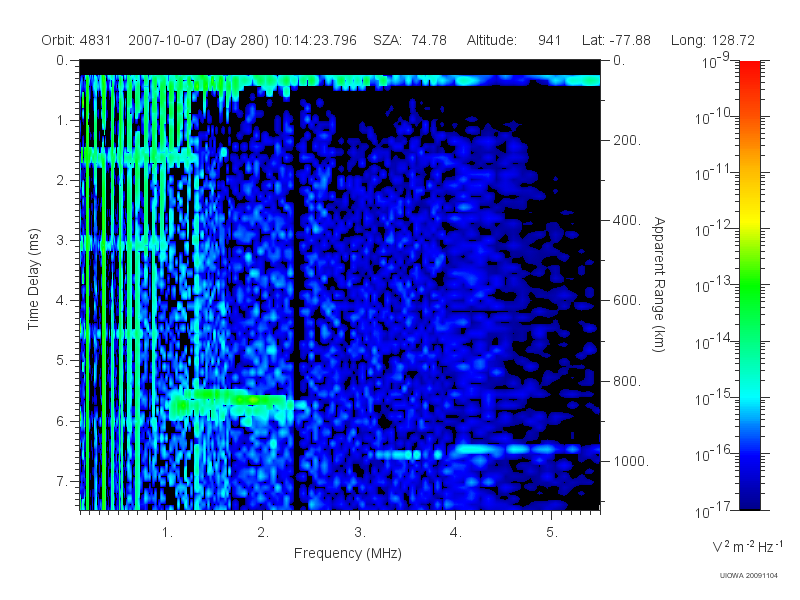This screenshot has height=600, width=800.
Task: Click the '3.' frequency axis tick label
Action: [x=360, y=532]
